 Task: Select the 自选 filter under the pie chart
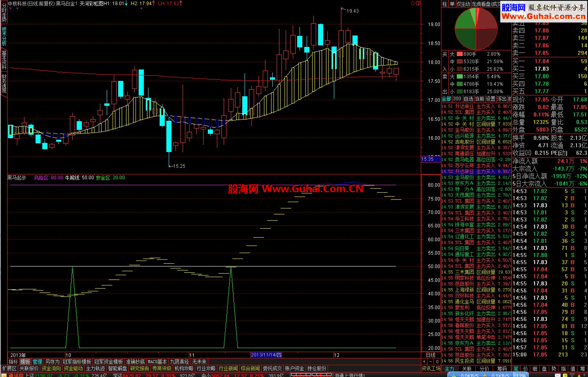(468, 99)
